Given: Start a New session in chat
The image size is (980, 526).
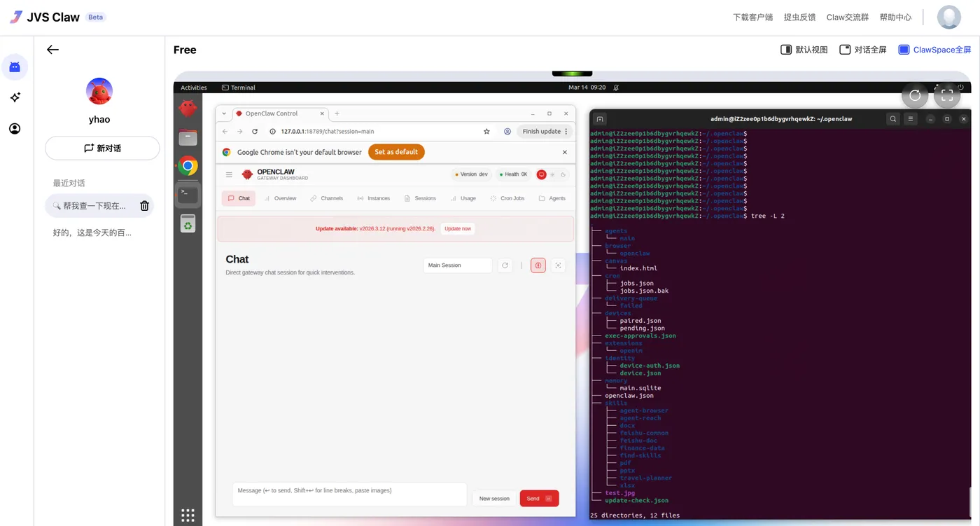Looking at the screenshot, I should pyautogui.click(x=494, y=499).
